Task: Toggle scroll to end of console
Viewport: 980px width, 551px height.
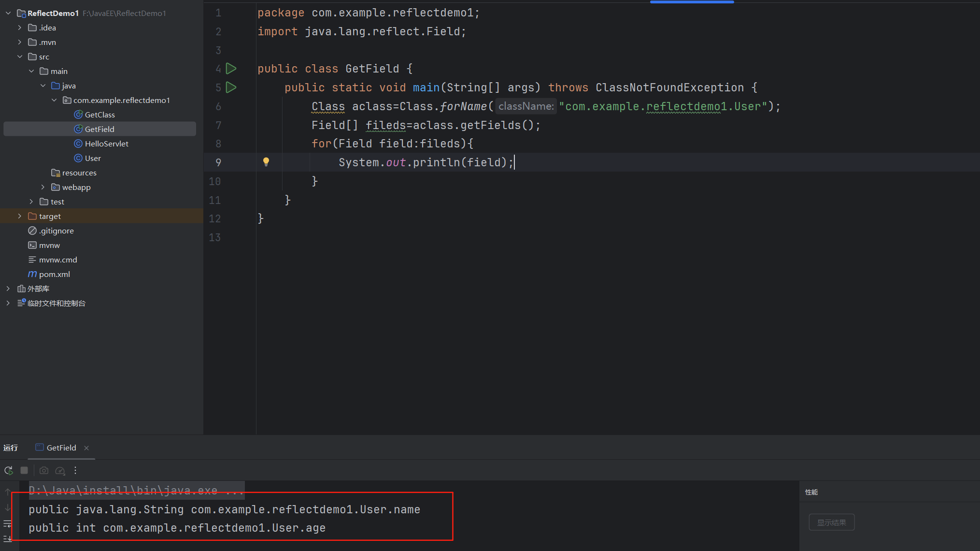Action: click(x=8, y=538)
